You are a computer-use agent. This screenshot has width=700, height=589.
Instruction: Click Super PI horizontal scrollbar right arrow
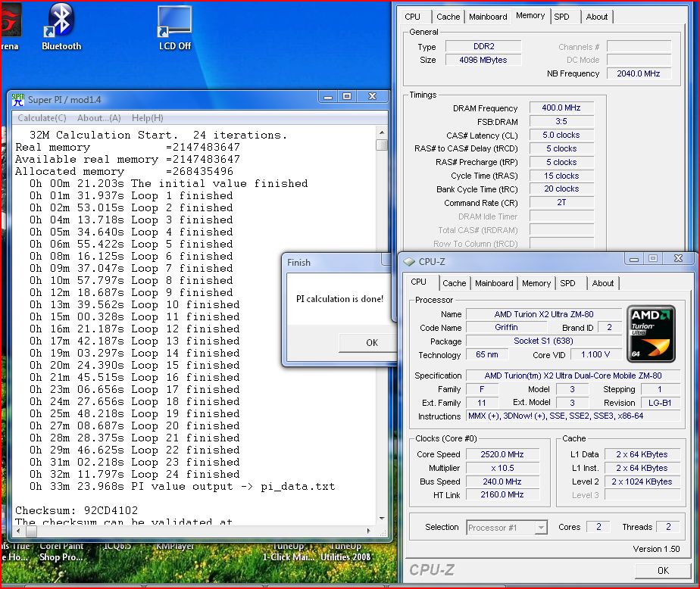pos(368,531)
